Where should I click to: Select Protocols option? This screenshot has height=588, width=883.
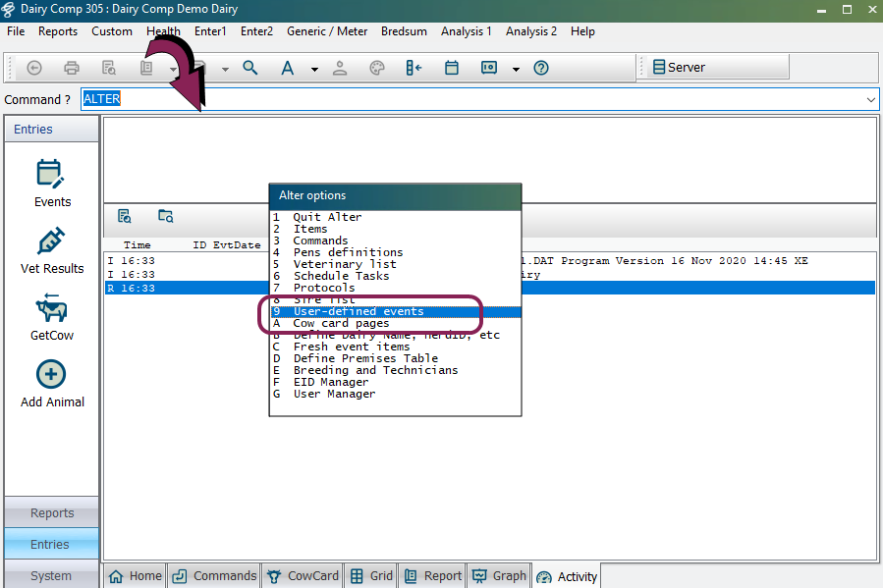tap(395, 288)
